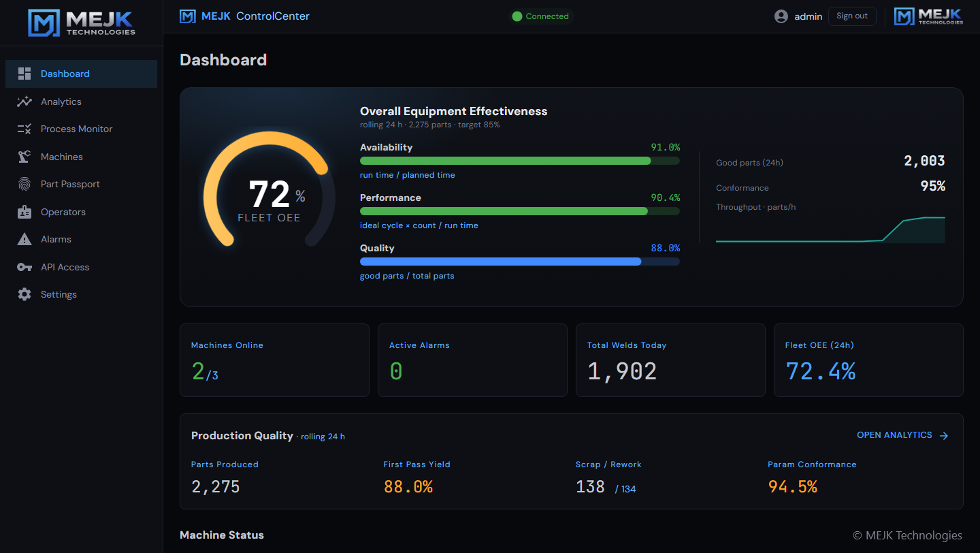Click the MEJK Technologies logo in sidebar
Screen dimensions: 980x553
click(x=82, y=22)
